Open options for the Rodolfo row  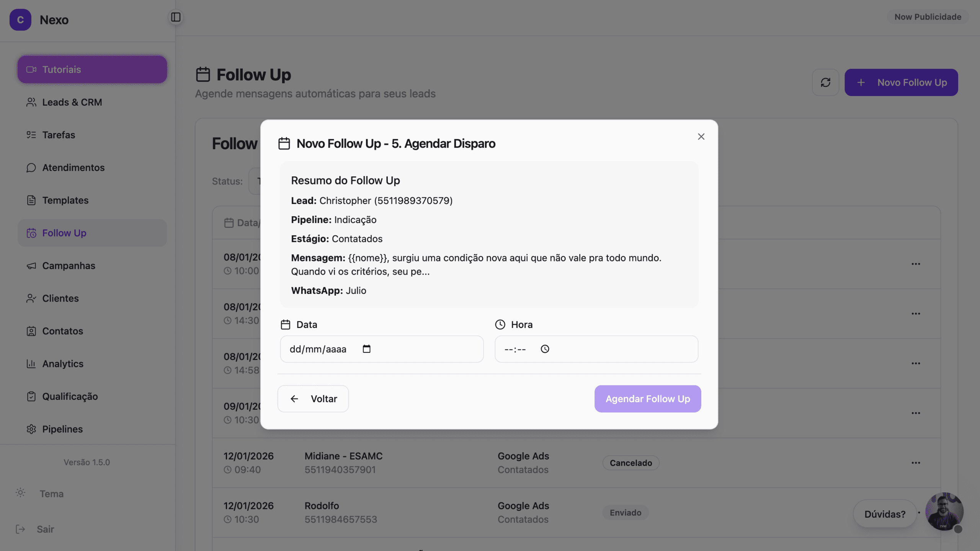point(916,513)
